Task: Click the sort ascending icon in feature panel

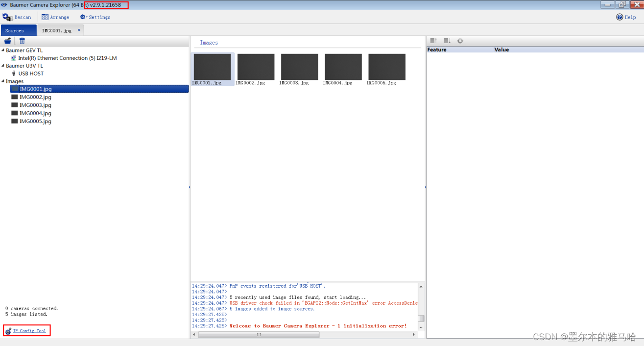Action: click(433, 41)
